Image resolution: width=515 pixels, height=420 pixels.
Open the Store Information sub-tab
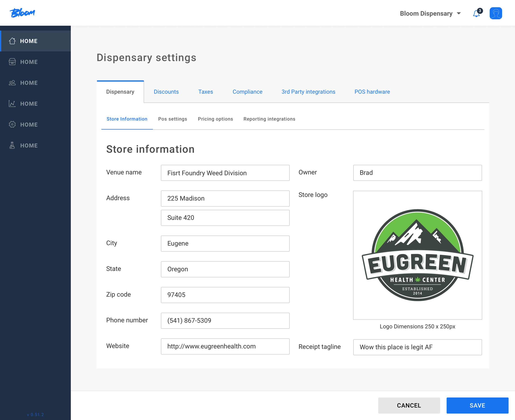pyautogui.click(x=127, y=119)
